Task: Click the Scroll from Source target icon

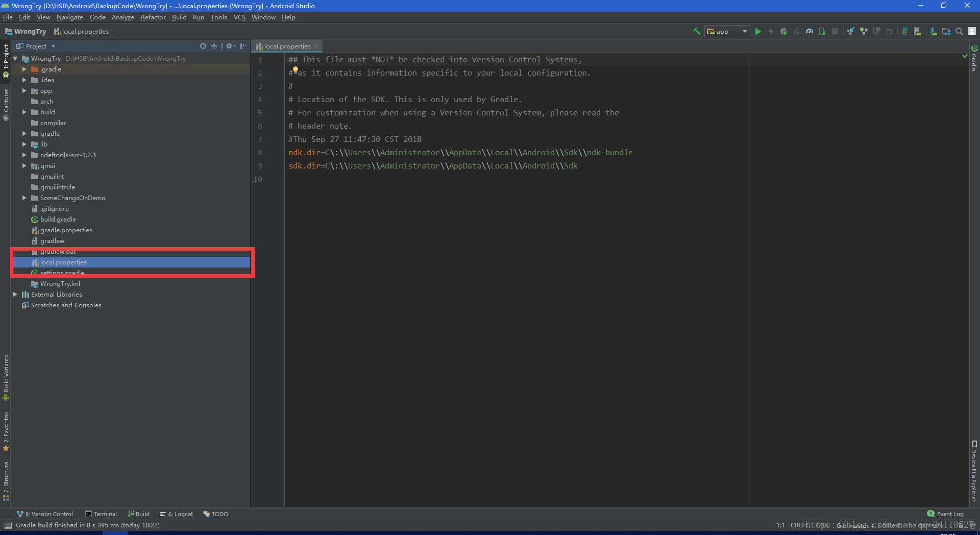Action: [x=203, y=46]
